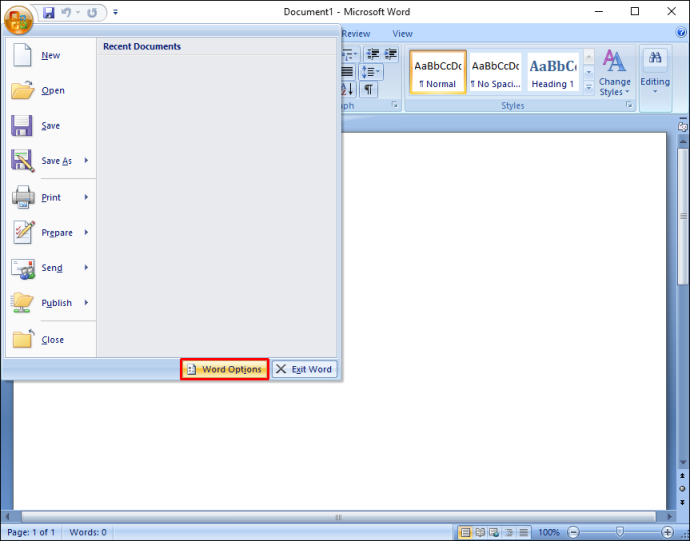
Task: Switch to Full Screen Reading view
Action: (480, 533)
